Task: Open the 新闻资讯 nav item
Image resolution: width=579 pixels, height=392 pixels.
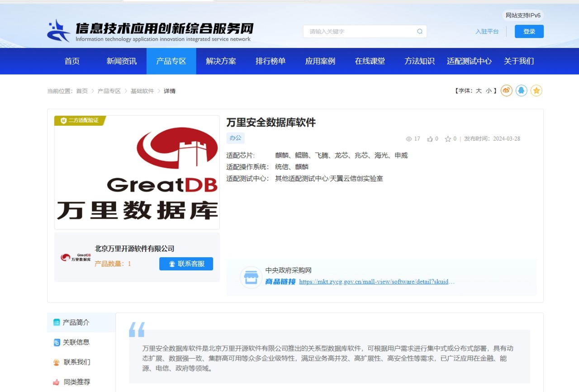Action: pyautogui.click(x=122, y=61)
